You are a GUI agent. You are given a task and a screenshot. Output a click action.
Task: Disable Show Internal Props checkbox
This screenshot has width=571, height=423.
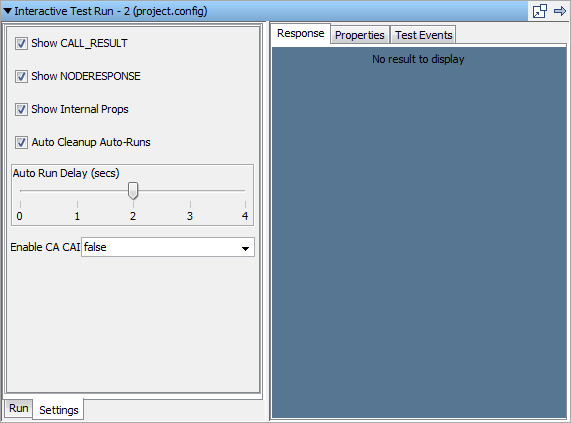pos(21,110)
